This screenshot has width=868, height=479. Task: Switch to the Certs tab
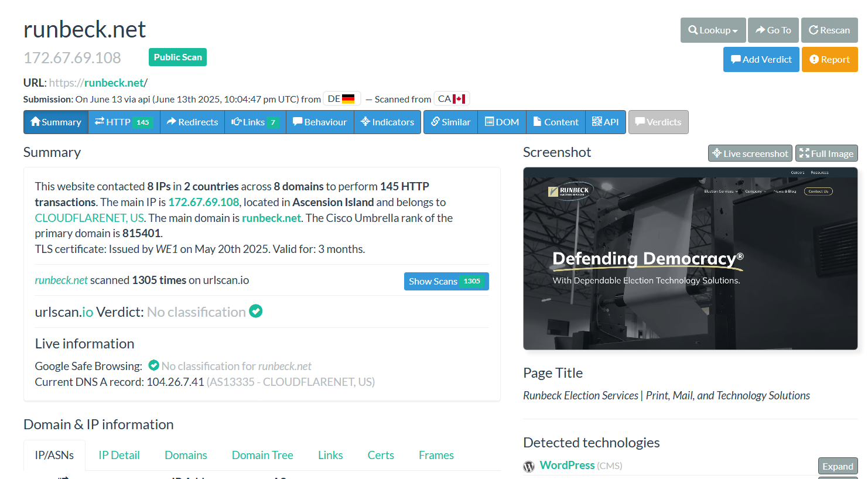[381, 455]
